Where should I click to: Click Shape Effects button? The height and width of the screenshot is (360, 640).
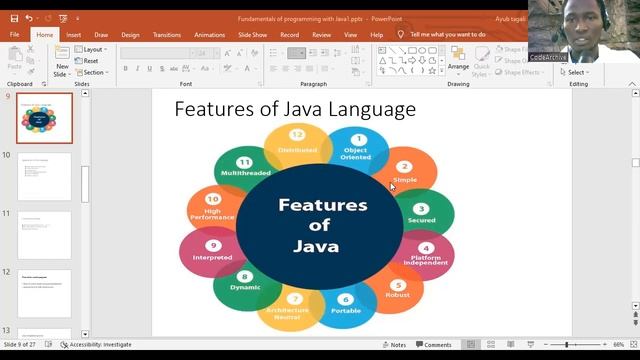coord(520,72)
